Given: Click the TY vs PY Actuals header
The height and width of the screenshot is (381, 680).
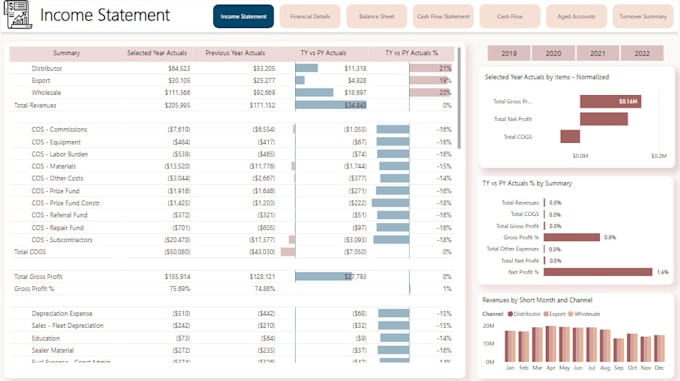Looking at the screenshot, I should pyautogui.click(x=323, y=53).
